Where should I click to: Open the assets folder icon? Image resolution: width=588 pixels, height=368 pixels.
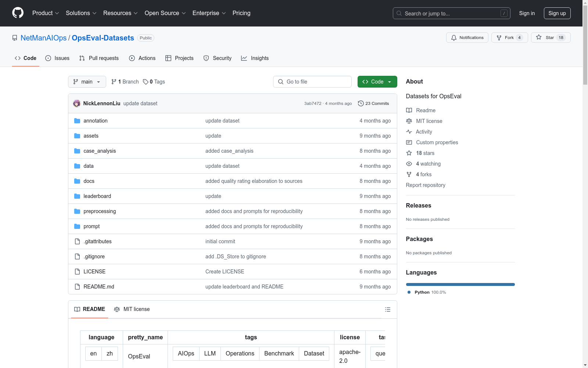tap(77, 136)
